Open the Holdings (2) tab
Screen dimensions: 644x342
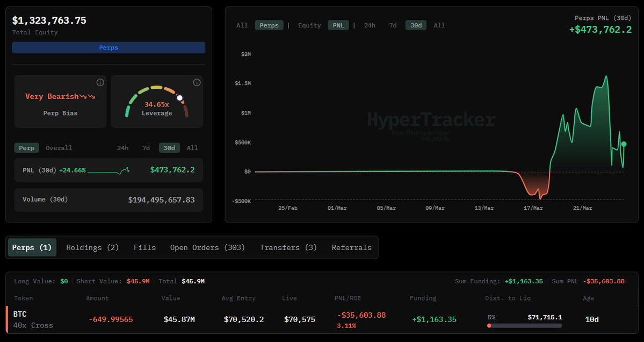pyautogui.click(x=92, y=247)
